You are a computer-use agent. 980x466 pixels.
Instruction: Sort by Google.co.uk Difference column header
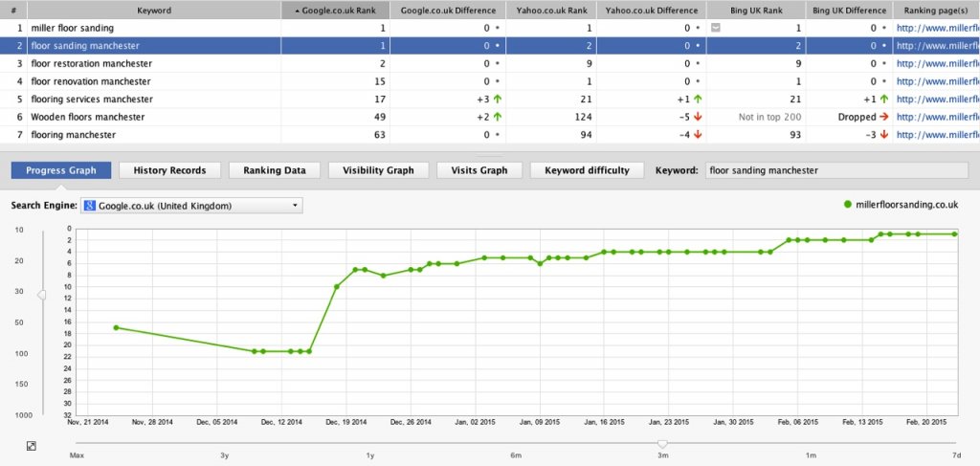(448, 10)
